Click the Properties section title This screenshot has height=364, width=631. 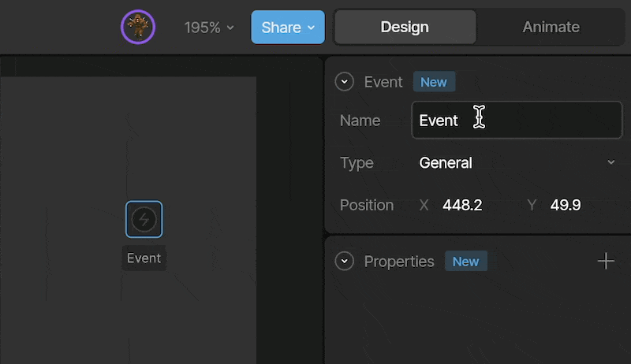(399, 262)
